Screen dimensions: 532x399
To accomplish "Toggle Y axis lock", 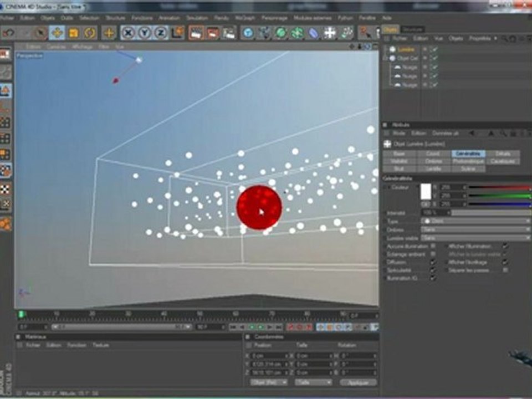I will (x=145, y=33).
